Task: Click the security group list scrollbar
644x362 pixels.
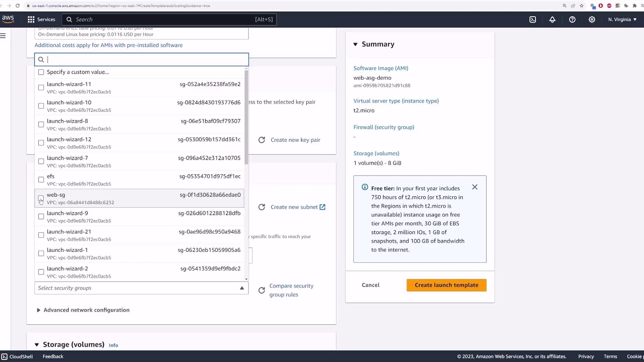Action: (247, 117)
